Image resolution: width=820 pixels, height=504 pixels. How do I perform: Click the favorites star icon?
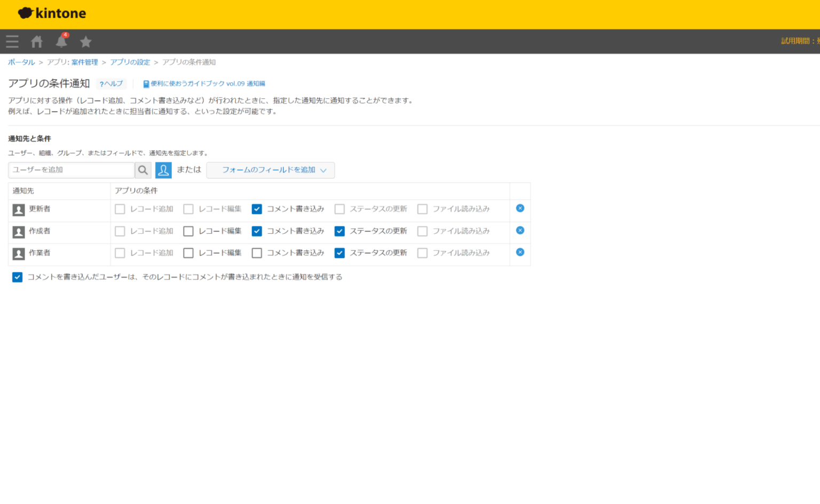click(x=85, y=41)
